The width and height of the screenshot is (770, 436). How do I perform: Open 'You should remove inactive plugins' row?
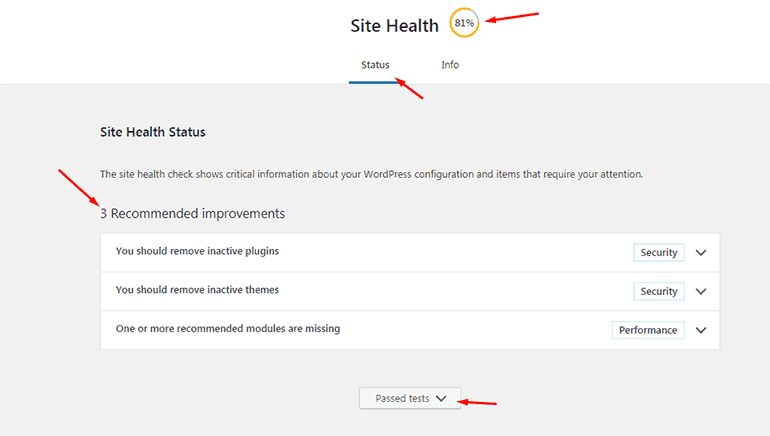[410, 252]
